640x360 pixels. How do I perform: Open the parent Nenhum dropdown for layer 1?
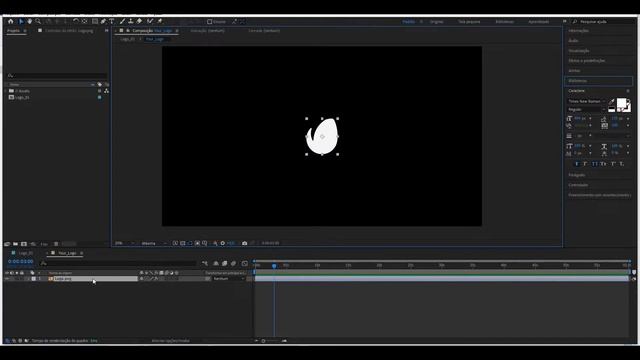click(229, 279)
